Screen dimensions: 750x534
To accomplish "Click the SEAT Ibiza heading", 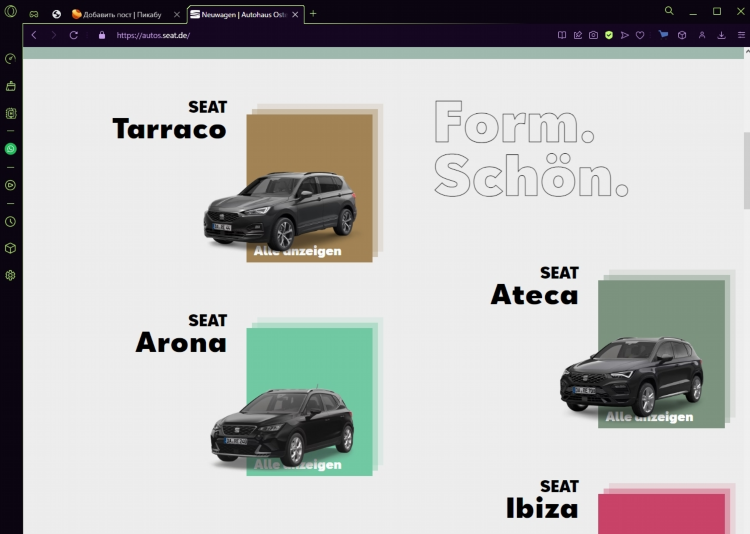I will point(543,500).
